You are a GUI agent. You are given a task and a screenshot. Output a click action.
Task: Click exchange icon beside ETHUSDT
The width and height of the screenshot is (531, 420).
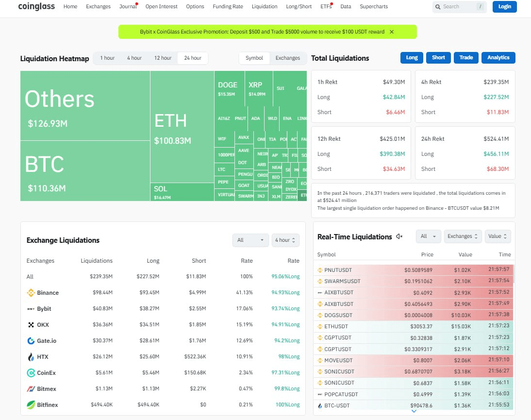click(x=320, y=326)
